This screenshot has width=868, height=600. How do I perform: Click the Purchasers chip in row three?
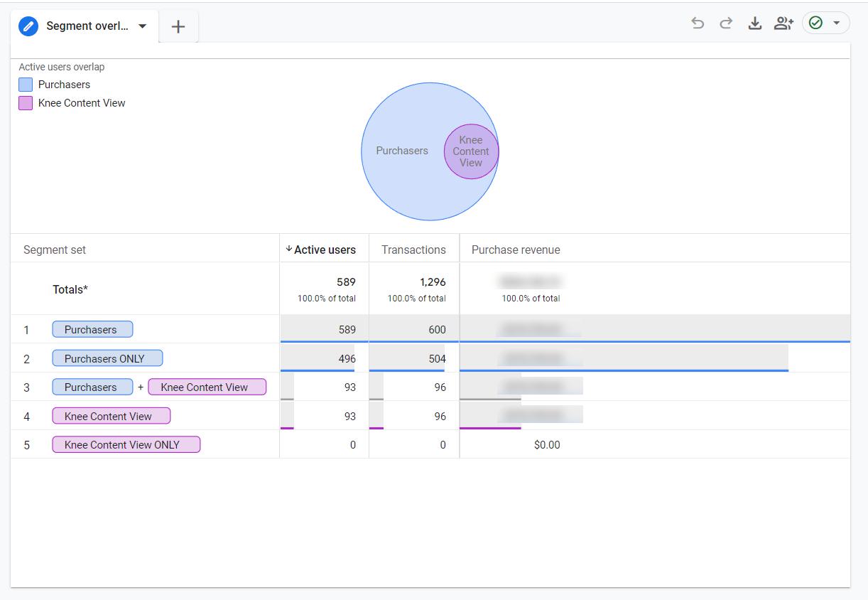(x=92, y=387)
